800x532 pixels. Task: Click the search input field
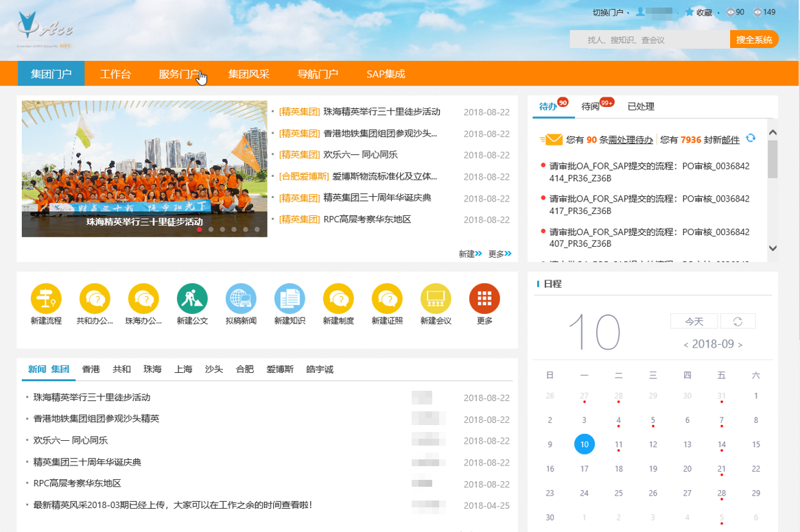(x=649, y=40)
